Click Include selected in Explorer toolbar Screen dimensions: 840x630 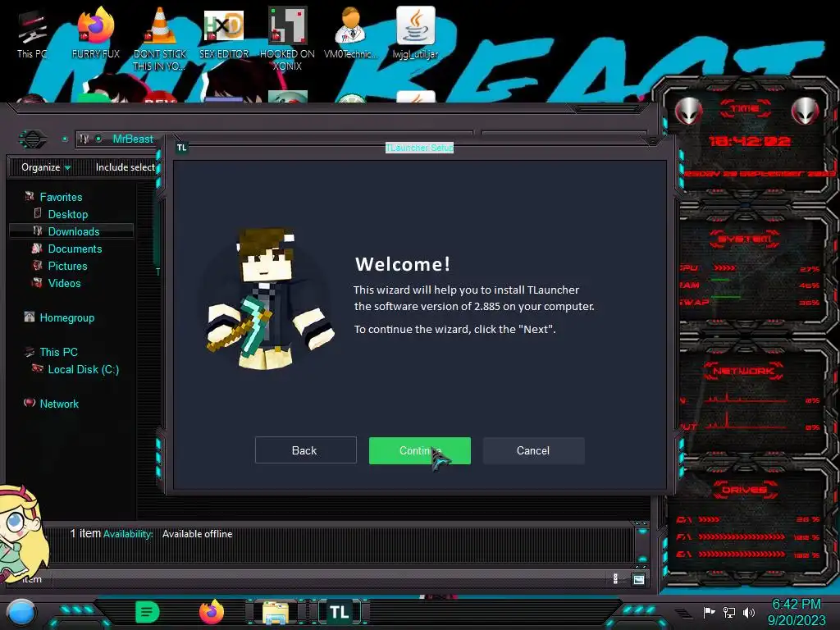click(126, 167)
